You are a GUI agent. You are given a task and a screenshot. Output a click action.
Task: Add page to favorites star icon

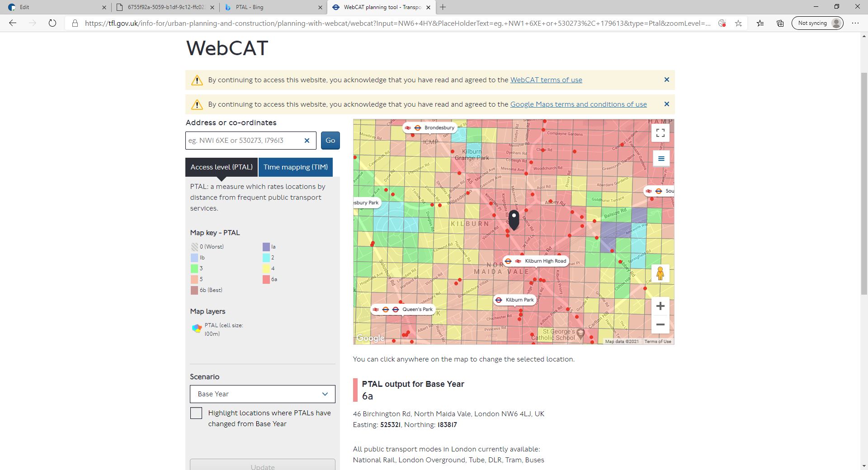coord(738,23)
